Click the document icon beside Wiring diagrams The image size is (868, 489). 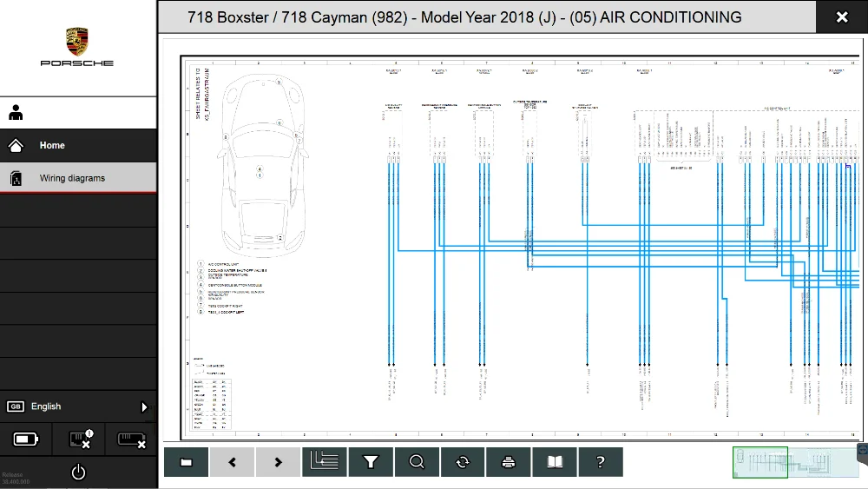pyautogui.click(x=16, y=178)
